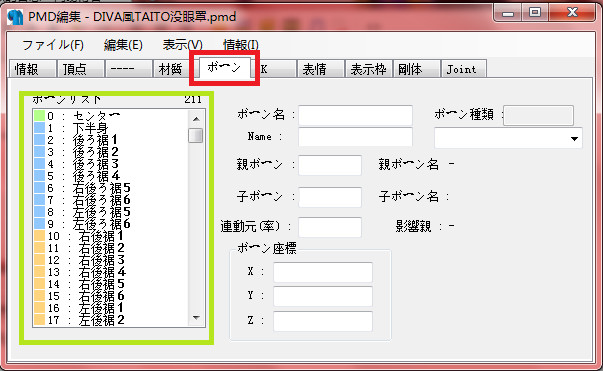The image size is (603, 371).
Task: Click the Name input field
Action: tap(355, 137)
